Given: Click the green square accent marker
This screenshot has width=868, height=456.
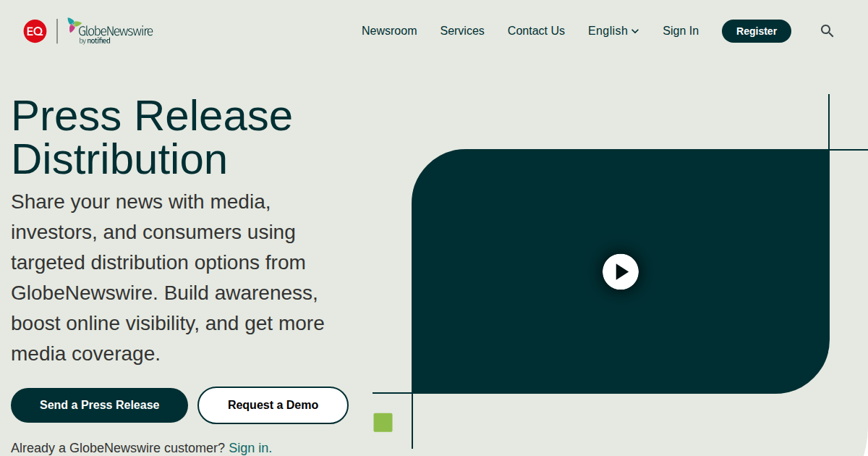Looking at the screenshot, I should tap(383, 423).
